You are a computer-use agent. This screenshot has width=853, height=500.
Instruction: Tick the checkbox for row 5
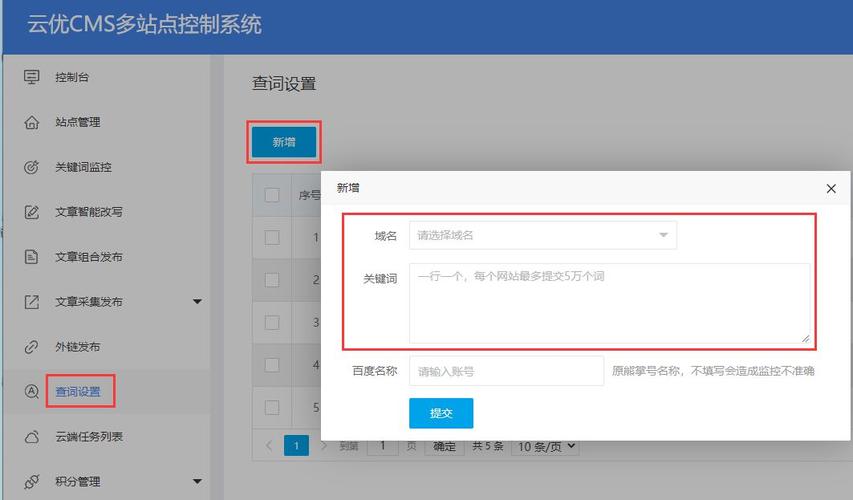272,407
